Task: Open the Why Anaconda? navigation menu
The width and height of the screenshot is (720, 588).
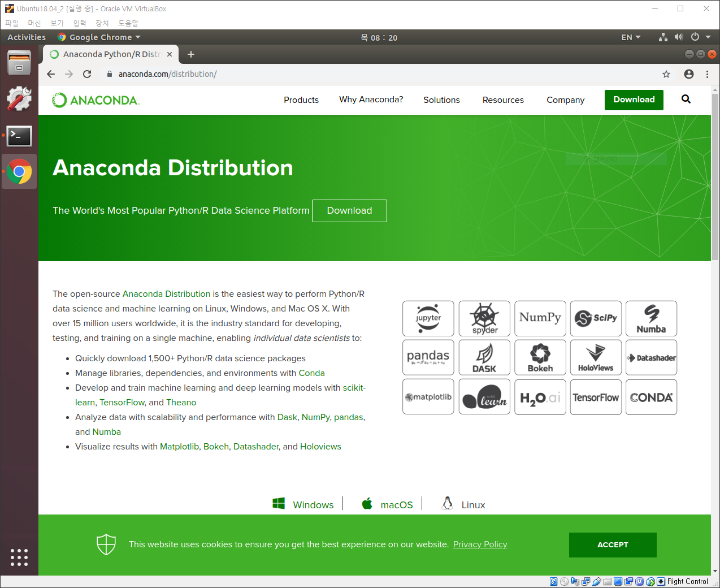Action: (x=371, y=100)
